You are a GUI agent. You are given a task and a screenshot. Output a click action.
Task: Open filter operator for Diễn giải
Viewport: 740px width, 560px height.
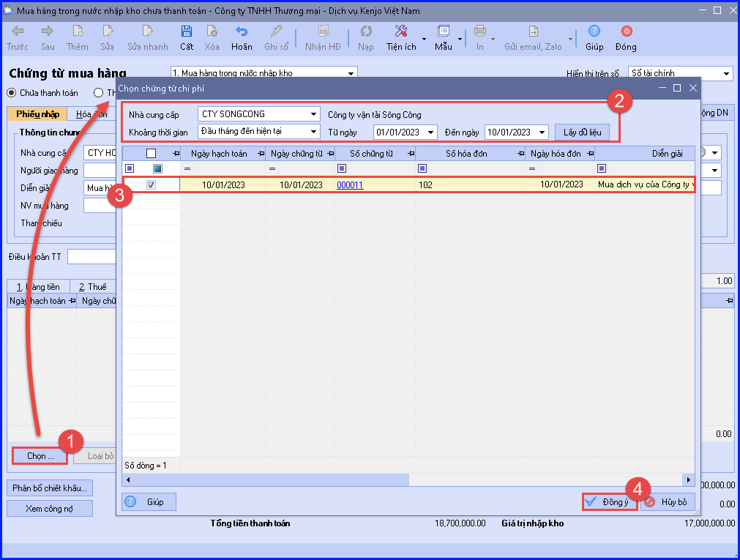coord(602,168)
